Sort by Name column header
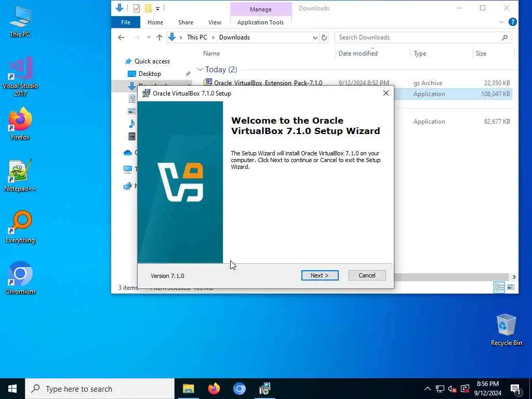The width and height of the screenshot is (532, 399). point(211,54)
